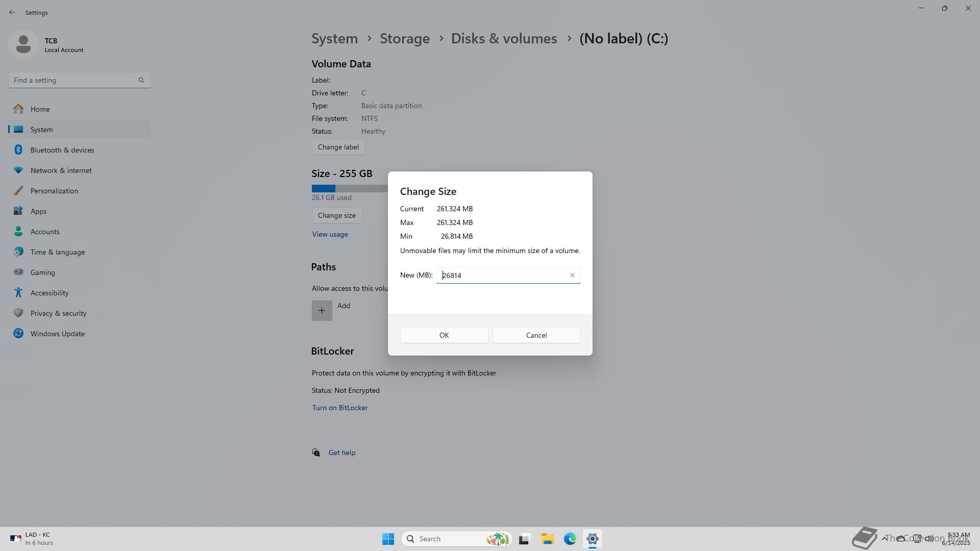Open Privacy & security settings

[58, 313]
